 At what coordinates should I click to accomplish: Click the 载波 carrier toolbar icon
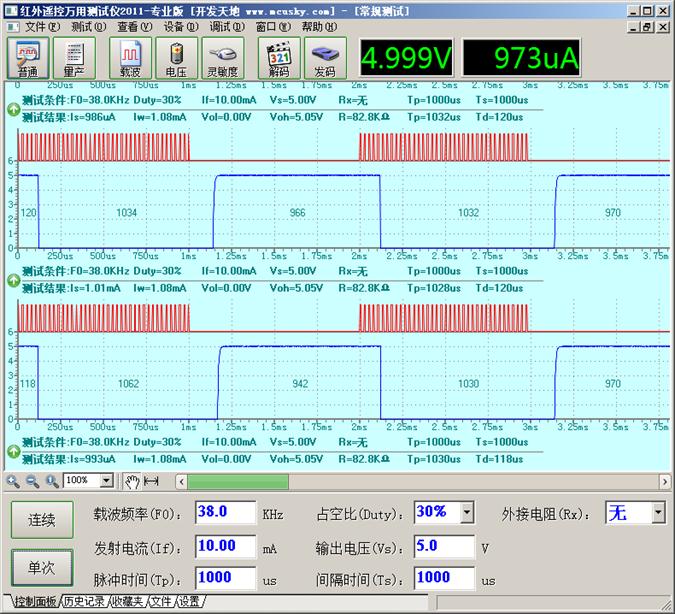(x=130, y=58)
